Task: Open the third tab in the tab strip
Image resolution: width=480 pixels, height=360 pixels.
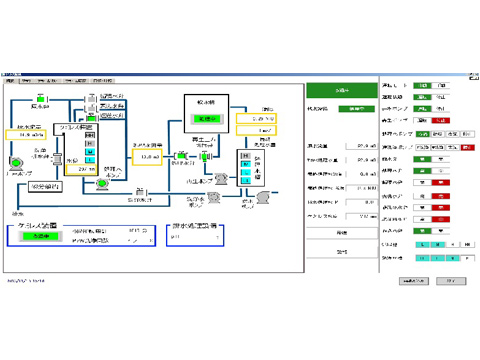Action: [47, 81]
